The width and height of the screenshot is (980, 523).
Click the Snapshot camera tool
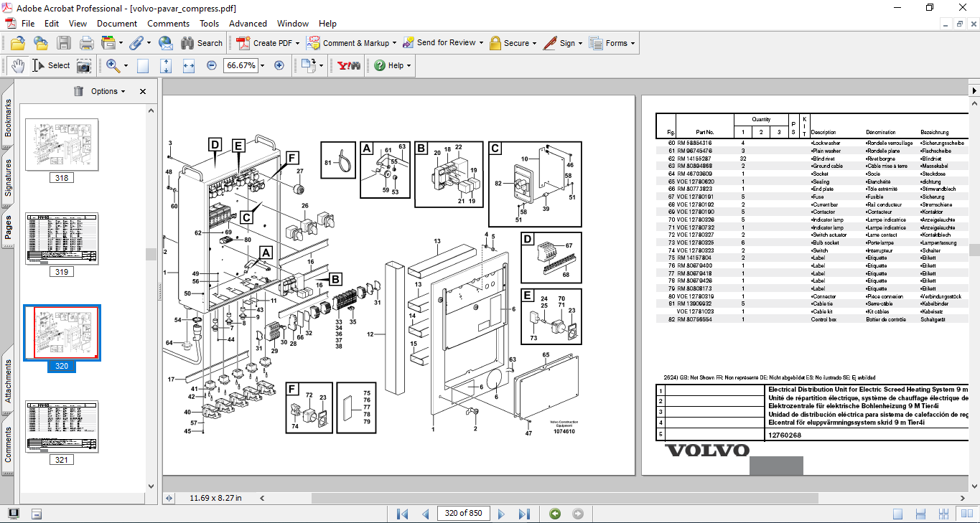(x=84, y=65)
